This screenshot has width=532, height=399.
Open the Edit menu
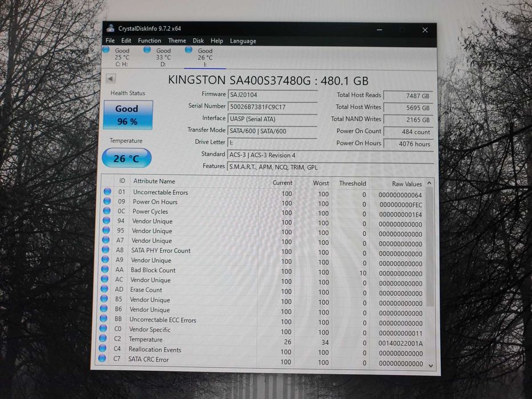coord(126,40)
